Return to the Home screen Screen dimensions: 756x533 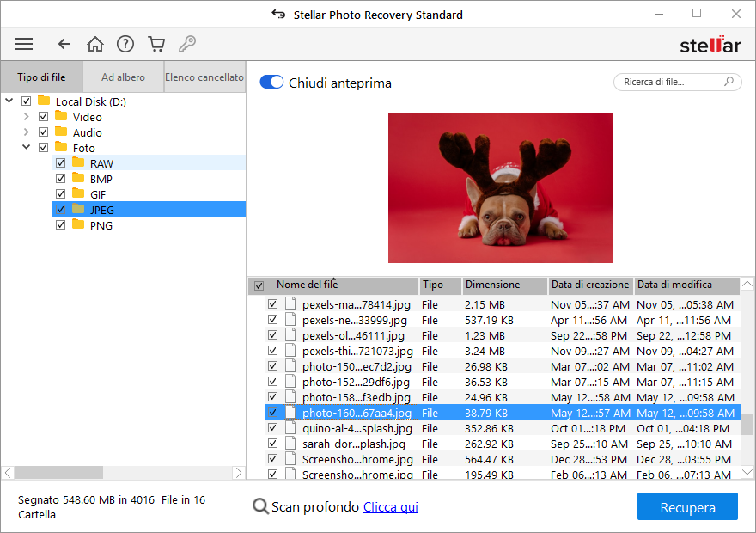(x=95, y=44)
